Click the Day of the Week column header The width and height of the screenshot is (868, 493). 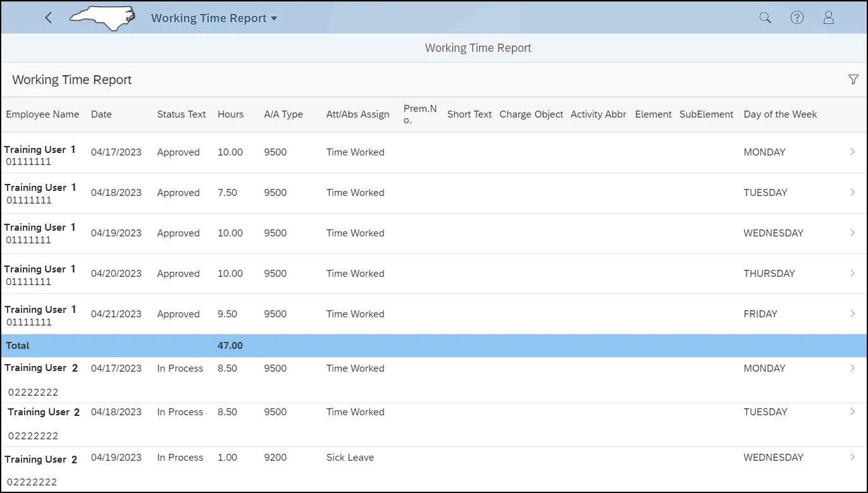(x=780, y=114)
